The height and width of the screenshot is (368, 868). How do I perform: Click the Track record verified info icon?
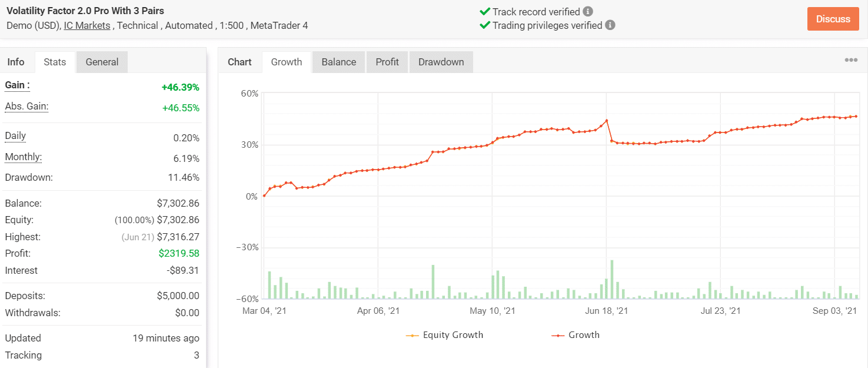coord(588,12)
